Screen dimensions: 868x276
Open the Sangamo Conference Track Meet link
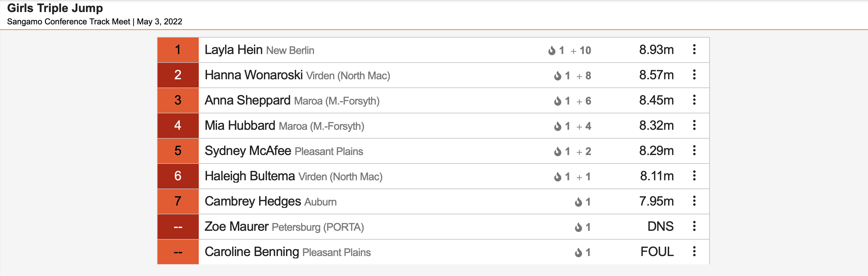click(69, 21)
